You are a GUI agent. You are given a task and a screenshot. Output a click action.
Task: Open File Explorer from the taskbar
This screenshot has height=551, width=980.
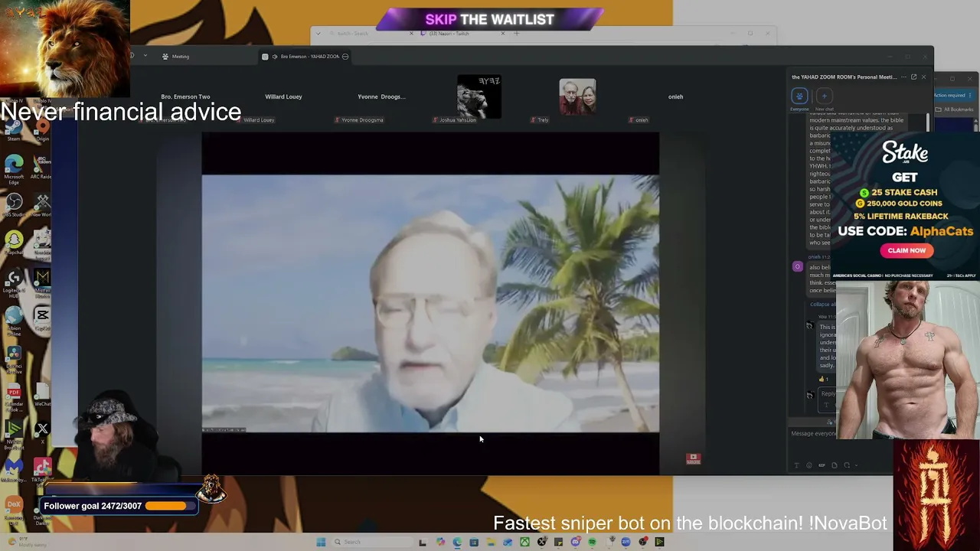491,542
